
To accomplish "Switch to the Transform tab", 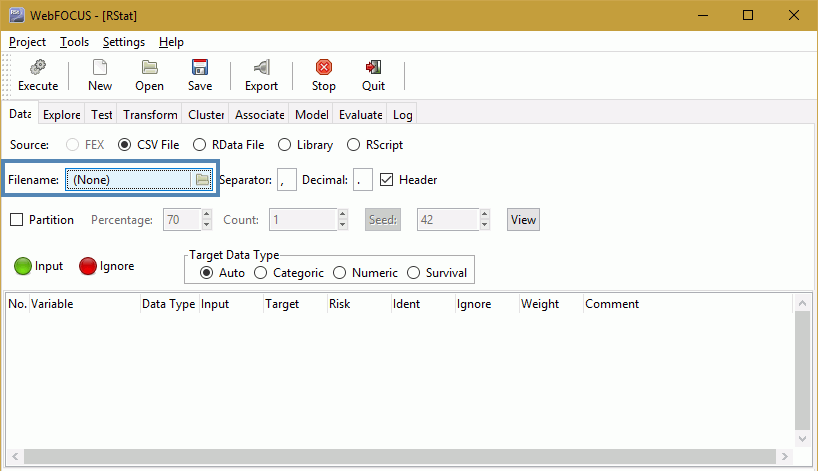I will point(150,115).
